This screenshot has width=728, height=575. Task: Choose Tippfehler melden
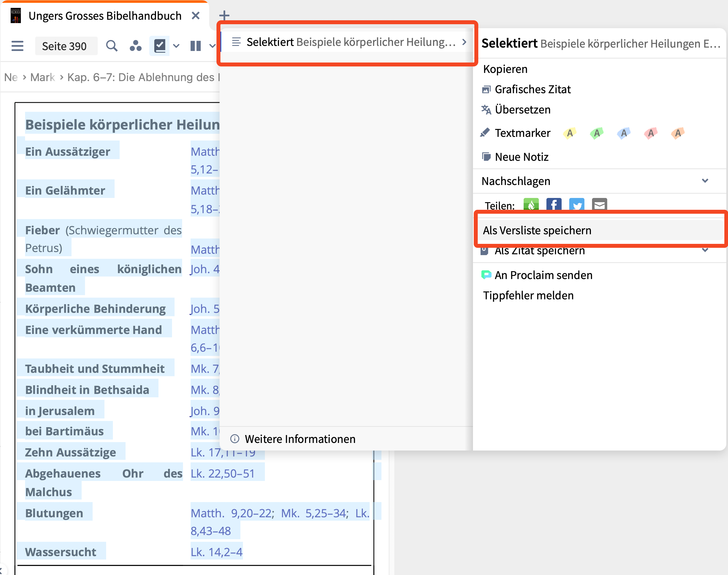point(528,295)
